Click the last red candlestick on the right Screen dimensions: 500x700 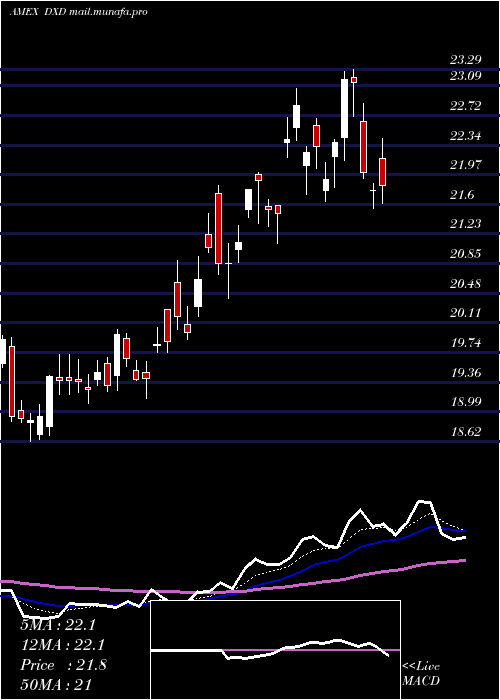[382, 171]
